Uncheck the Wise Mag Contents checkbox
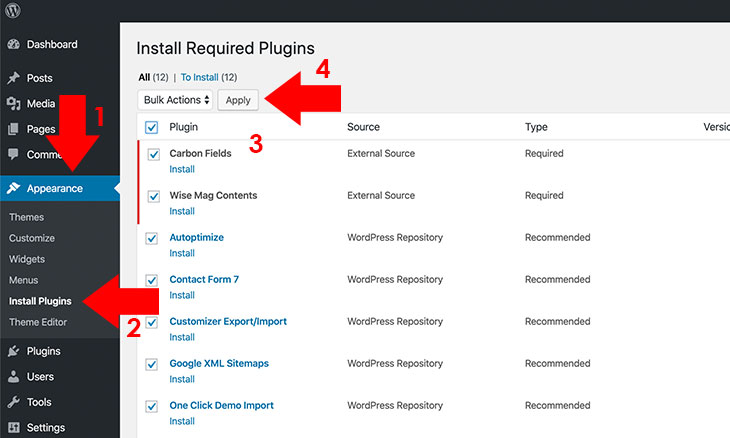Viewport: 730px width, 438px height. point(153,196)
